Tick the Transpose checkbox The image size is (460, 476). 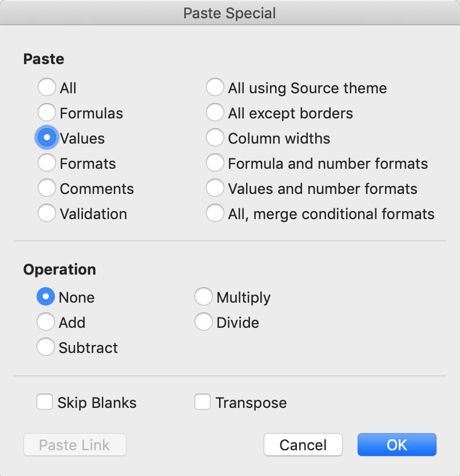click(203, 402)
